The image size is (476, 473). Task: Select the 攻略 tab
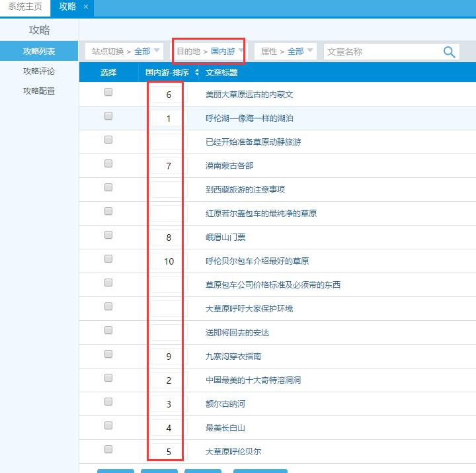pos(67,7)
